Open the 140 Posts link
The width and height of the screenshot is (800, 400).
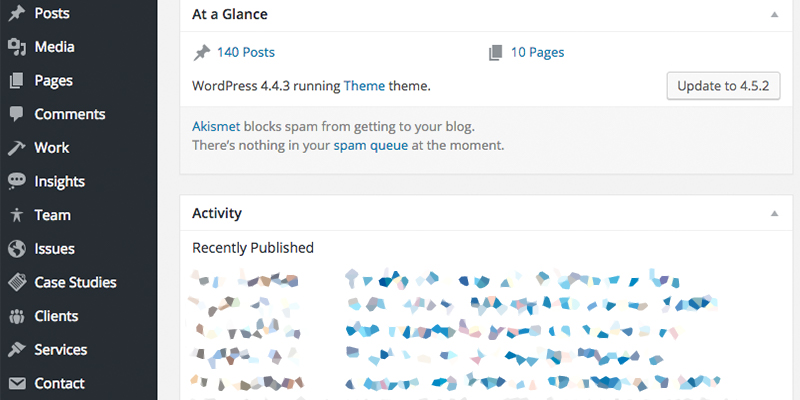click(x=246, y=53)
